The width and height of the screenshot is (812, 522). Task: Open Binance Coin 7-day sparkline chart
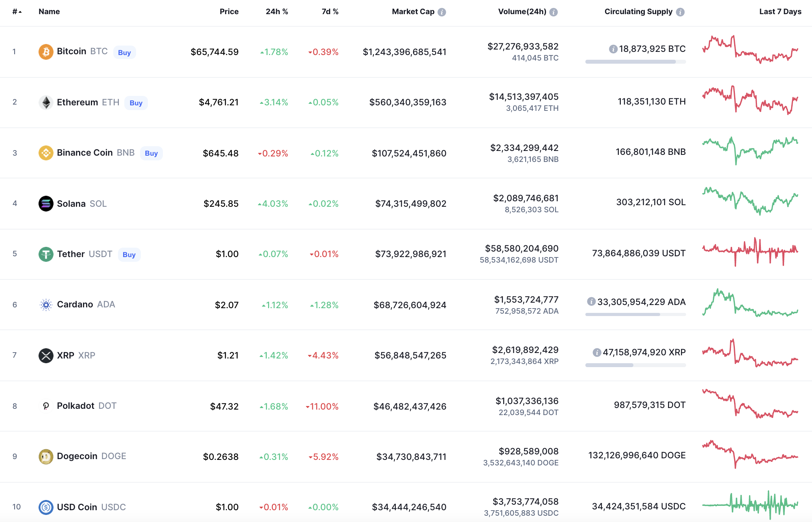(750, 151)
